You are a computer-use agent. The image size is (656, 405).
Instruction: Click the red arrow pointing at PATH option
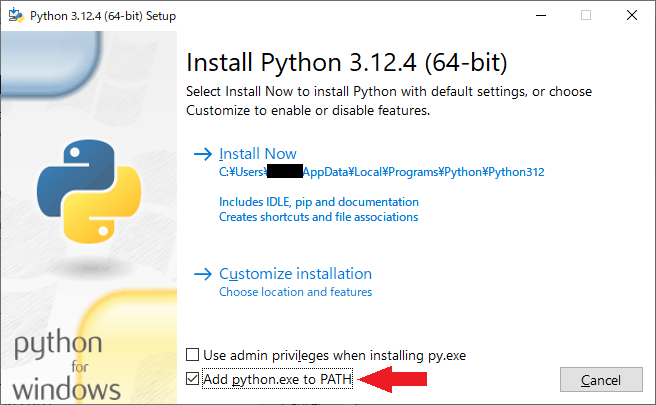tap(393, 379)
